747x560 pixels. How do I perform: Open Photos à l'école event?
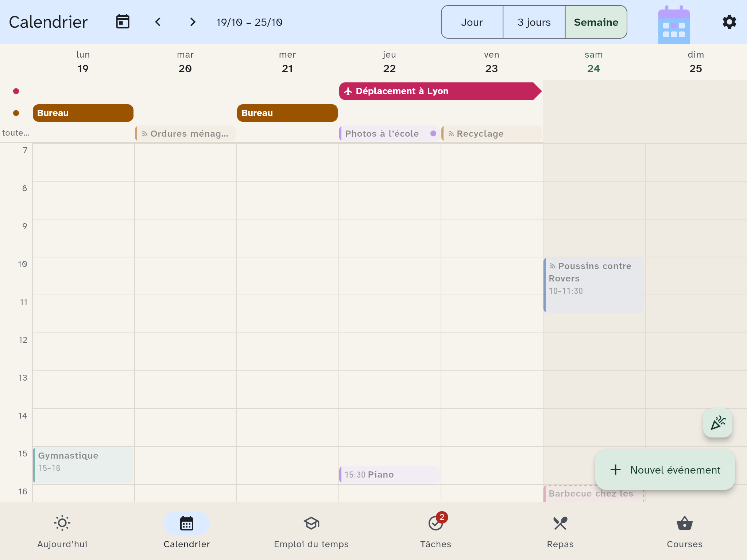[390, 133]
